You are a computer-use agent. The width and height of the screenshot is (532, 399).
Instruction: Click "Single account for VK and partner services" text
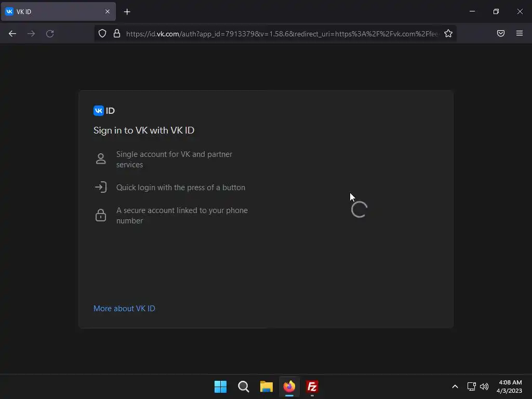[174, 159]
